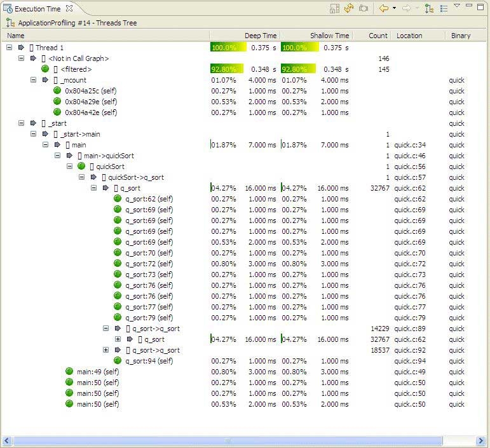Select the q_sort:94 (self) row
490x448 pixels.
point(149,361)
